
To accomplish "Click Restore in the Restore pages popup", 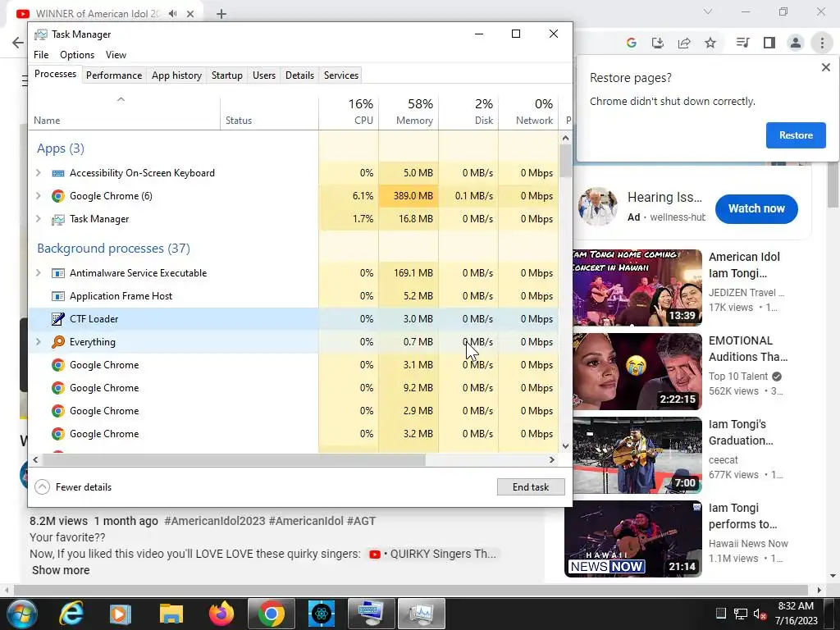I will (796, 135).
